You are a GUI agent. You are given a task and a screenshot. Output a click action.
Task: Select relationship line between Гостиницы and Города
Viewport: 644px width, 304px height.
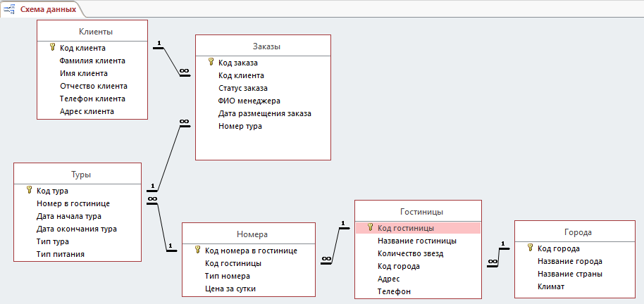point(498,258)
